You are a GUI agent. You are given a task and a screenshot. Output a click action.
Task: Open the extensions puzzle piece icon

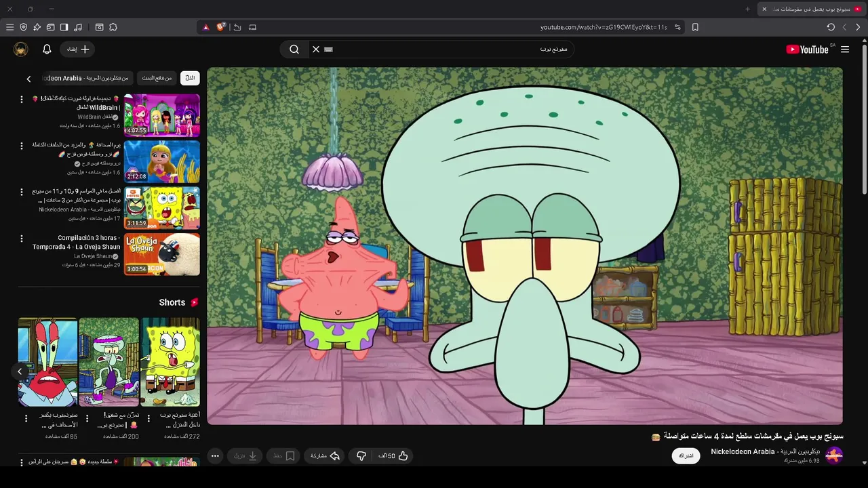click(x=113, y=27)
